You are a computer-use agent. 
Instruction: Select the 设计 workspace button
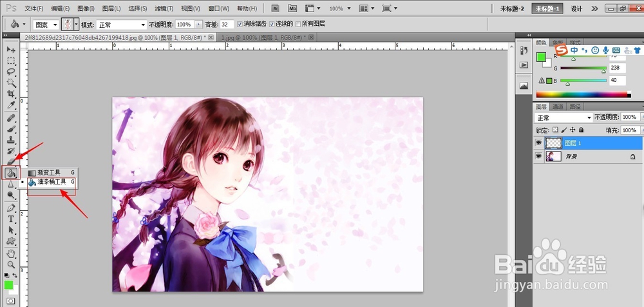[x=576, y=8]
